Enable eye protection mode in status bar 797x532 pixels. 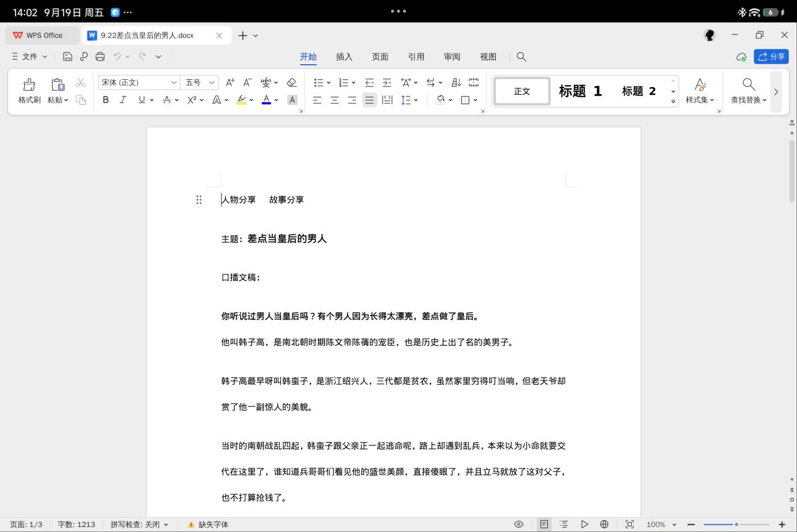[x=519, y=524]
